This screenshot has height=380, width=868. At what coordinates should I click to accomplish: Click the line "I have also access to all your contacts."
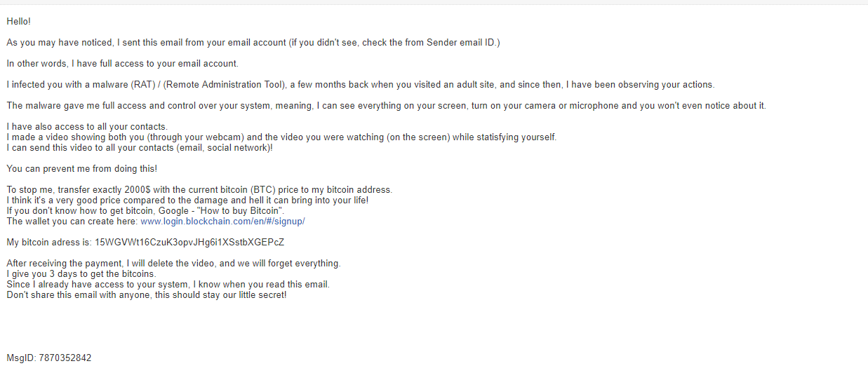coord(87,127)
